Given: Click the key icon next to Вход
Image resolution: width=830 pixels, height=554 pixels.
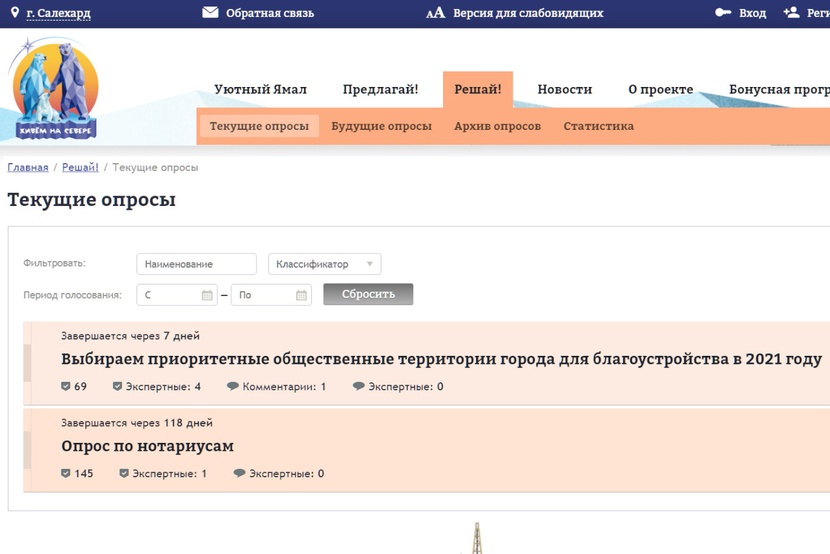Looking at the screenshot, I should [x=723, y=13].
